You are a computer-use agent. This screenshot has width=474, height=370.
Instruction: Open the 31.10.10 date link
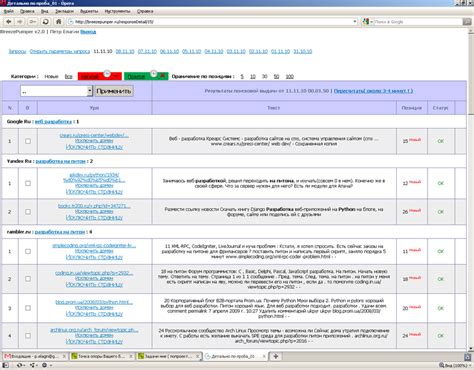[303, 51]
